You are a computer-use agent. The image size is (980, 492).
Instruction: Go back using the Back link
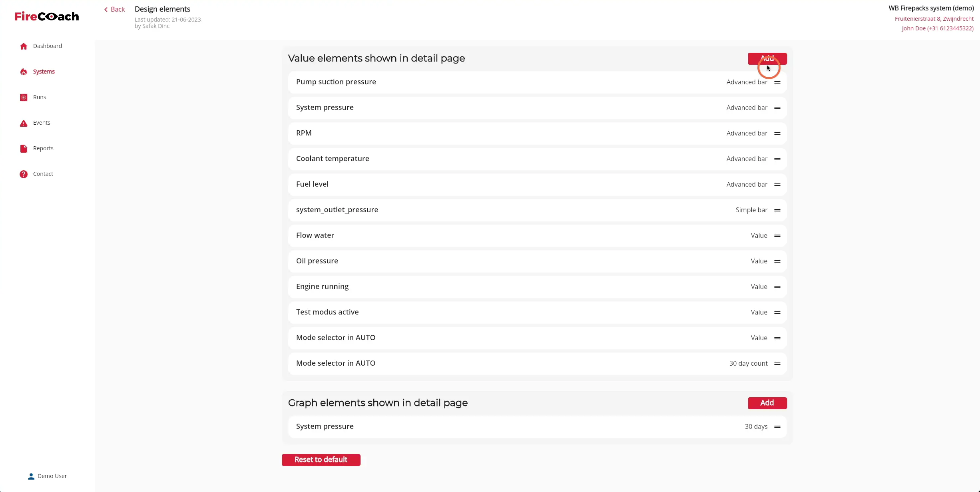[114, 9]
